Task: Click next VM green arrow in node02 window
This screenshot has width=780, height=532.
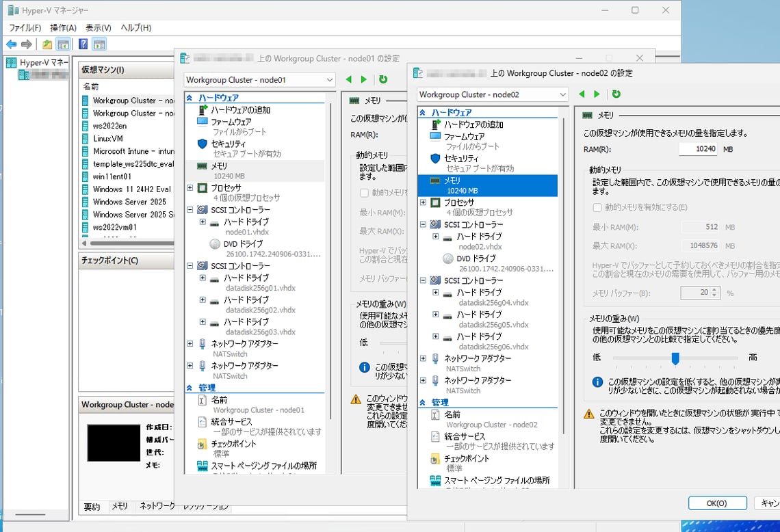Action: pyautogui.click(x=597, y=94)
